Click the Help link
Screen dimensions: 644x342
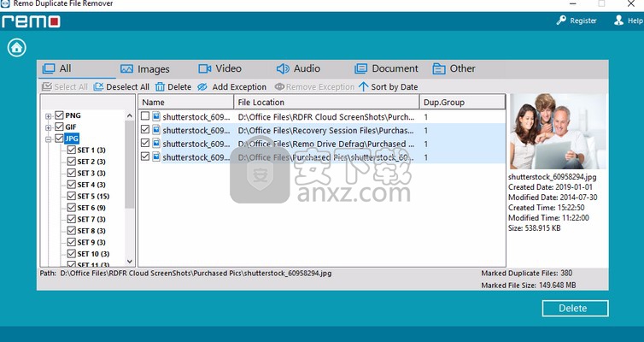tap(635, 21)
